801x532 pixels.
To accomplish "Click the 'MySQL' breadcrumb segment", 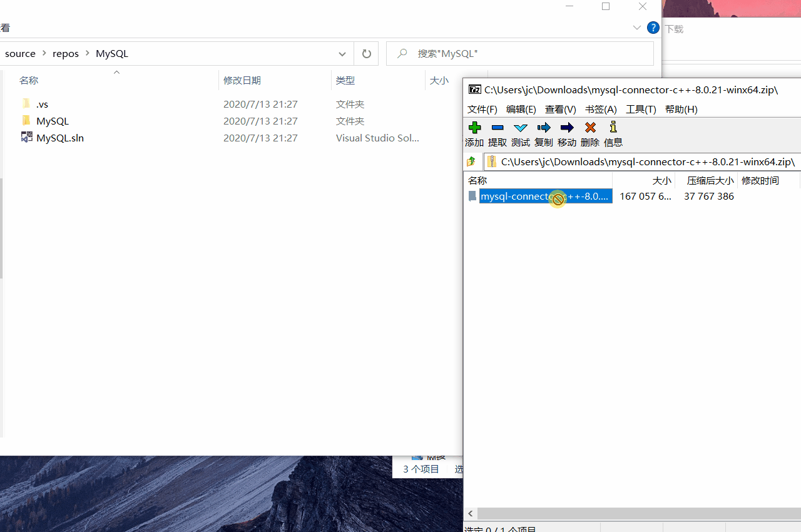I will (112, 54).
